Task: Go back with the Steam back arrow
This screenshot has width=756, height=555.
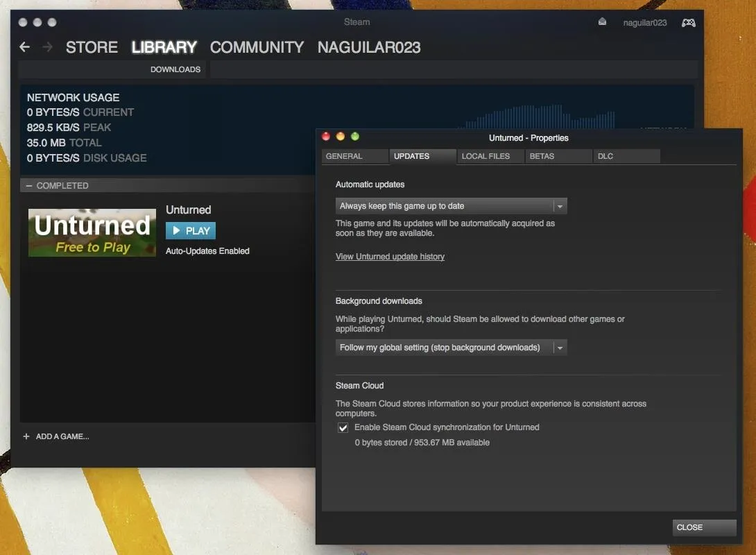Action: point(24,46)
